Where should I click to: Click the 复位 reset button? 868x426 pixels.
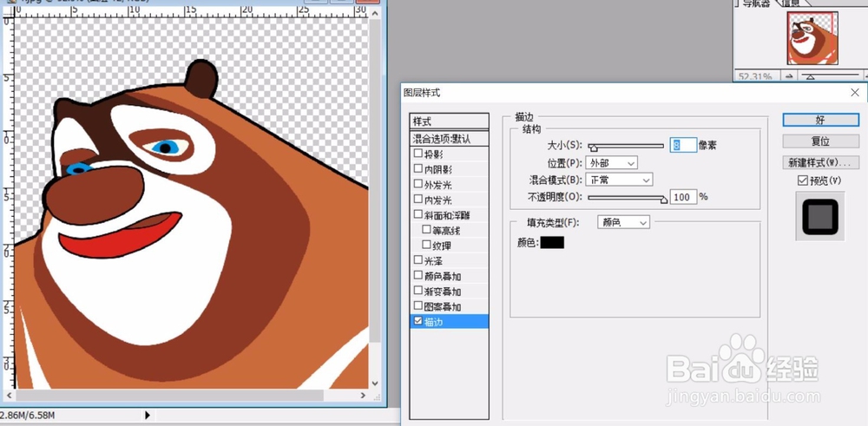[820, 141]
